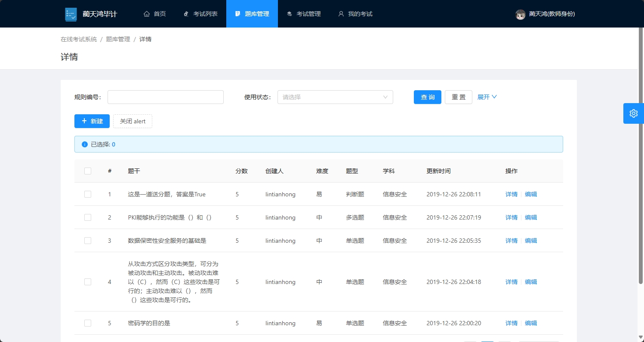Click the 难度 column header
This screenshot has width=644, height=342.
322,171
